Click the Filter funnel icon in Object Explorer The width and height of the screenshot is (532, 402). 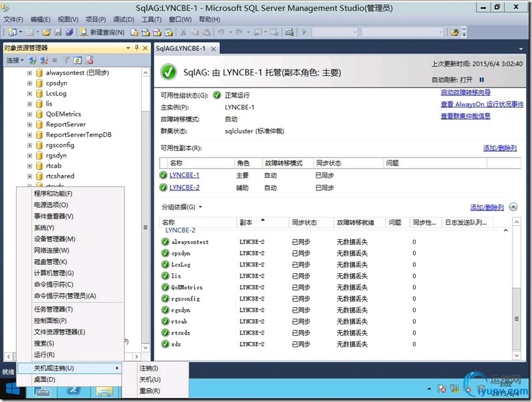click(x=66, y=60)
